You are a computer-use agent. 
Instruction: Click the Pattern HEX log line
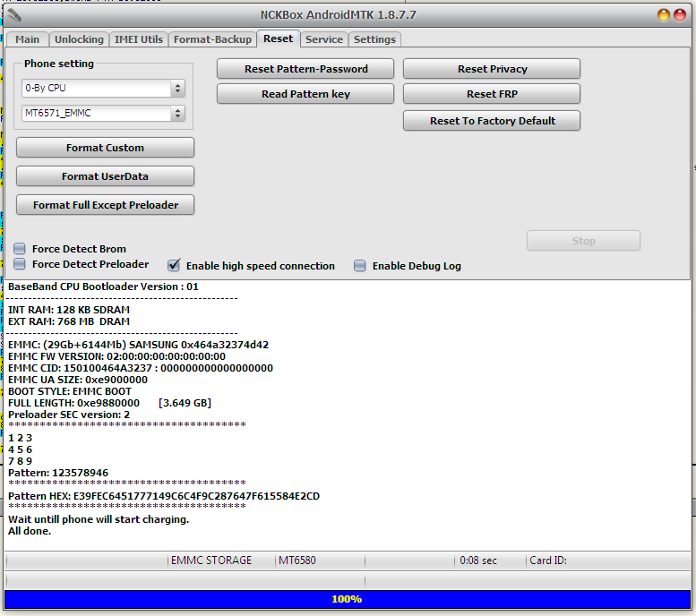point(164,496)
